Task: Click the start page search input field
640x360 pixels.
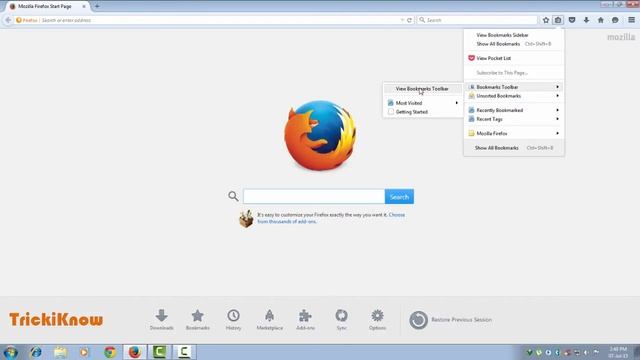Action: (x=314, y=197)
